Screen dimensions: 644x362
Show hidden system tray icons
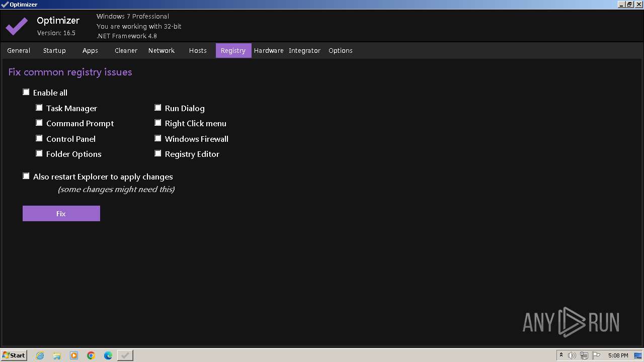(x=561, y=355)
